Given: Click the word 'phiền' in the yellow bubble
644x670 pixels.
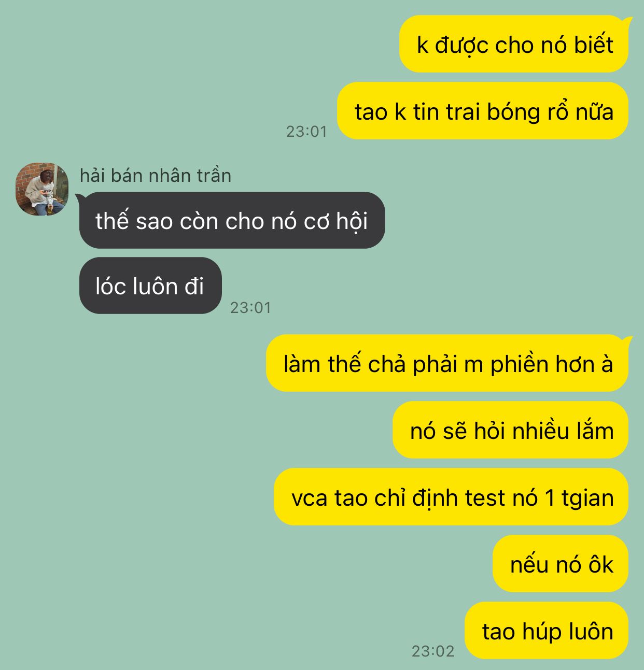Looking at the screenshot, I should coord(520,365).
